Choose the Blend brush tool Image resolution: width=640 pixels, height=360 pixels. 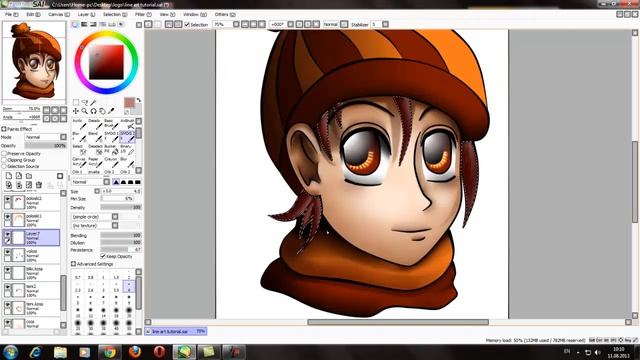[x=95, y=137]
